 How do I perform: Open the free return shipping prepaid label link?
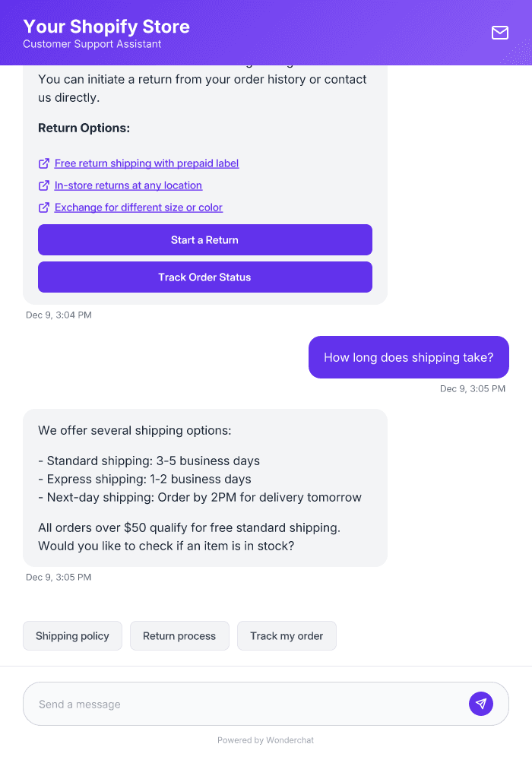(x=146, y=163)
